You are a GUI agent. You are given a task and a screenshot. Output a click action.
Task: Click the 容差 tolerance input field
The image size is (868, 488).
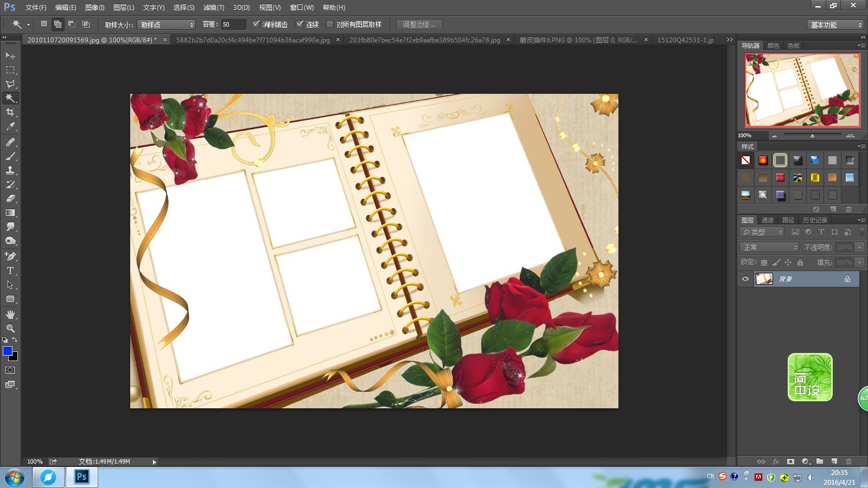pos(233,25)
